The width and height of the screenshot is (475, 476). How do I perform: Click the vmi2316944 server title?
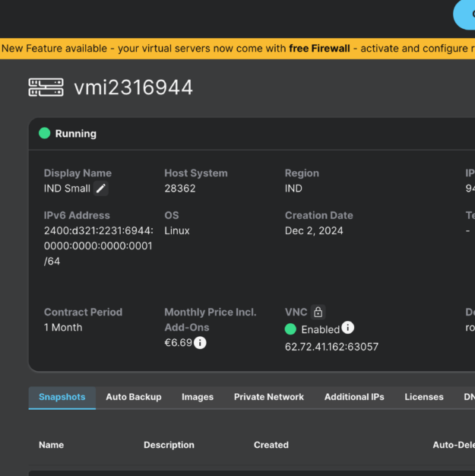point(133,87)
